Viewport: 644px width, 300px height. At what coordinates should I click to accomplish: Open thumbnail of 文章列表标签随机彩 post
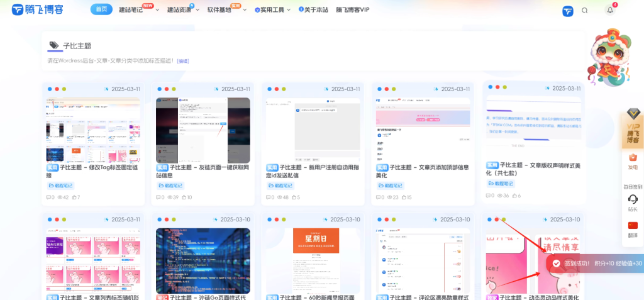click(x=93, y=260)
